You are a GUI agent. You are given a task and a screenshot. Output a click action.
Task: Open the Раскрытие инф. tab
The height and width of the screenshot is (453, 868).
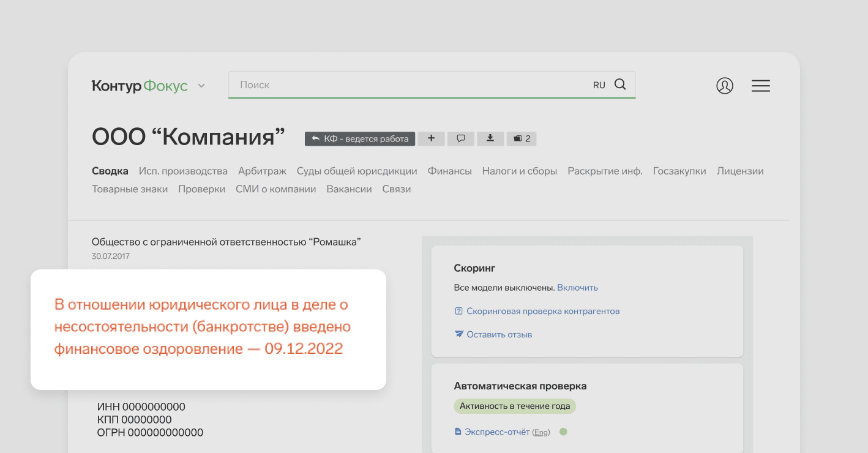605,171
